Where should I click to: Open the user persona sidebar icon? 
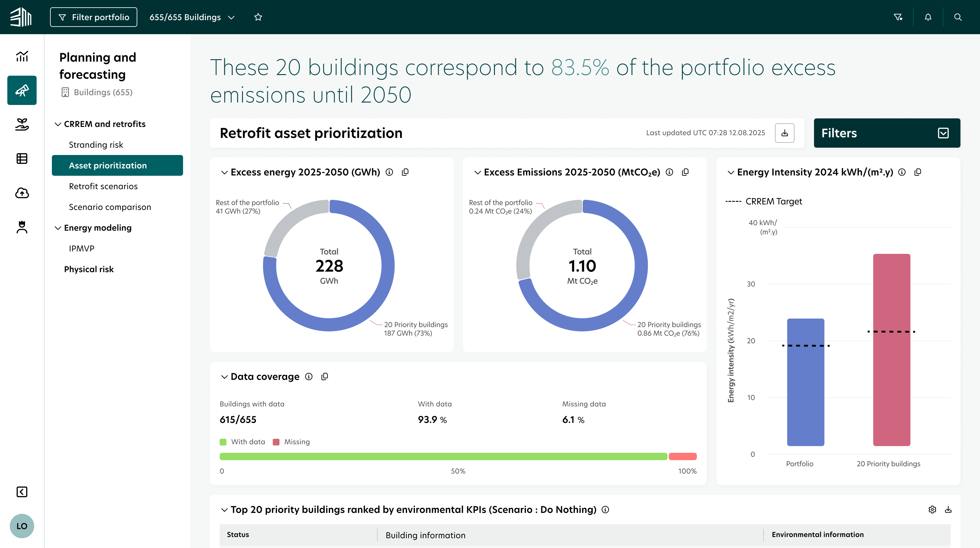coord(22,227)
